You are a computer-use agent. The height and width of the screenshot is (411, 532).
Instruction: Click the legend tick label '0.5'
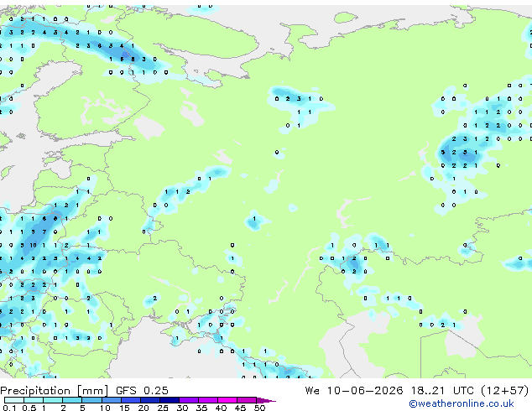pyautogui.click(x=29, y=408)
